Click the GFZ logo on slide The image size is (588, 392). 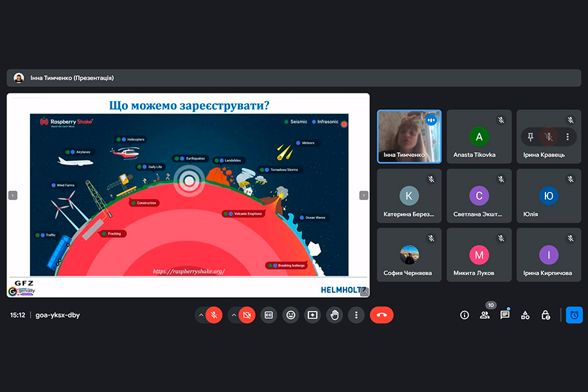pyautogui.click(x=24, y=283)
